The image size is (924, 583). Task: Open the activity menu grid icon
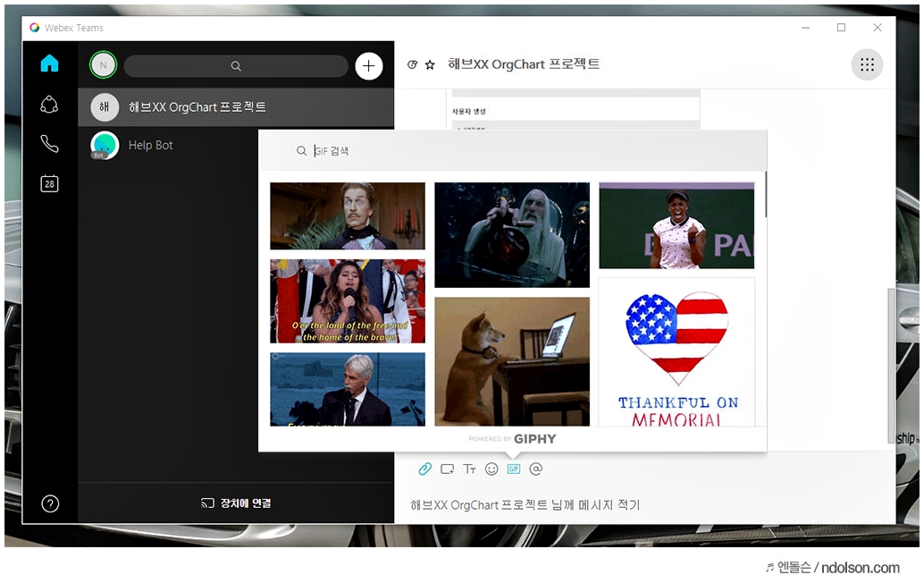pyautogui.click(x=867, y=64)
